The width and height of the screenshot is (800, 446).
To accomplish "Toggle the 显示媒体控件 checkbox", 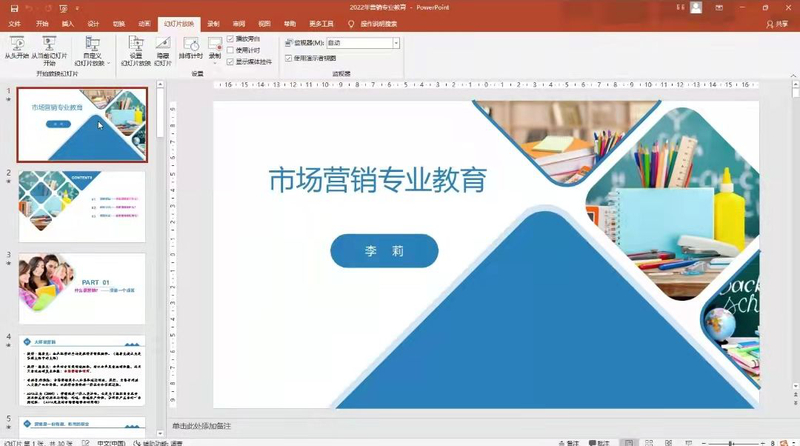I will click(230, 62).
